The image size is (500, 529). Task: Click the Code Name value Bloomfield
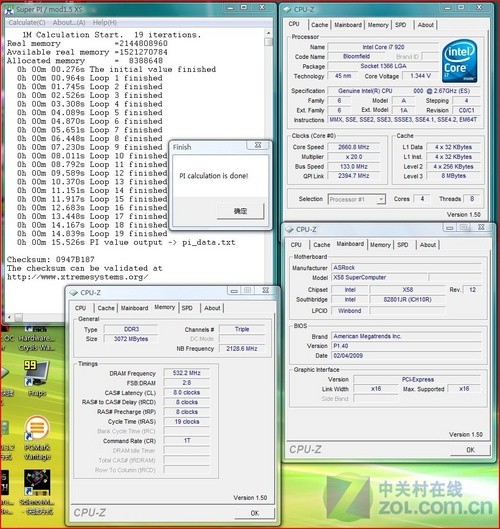pos(356,56)
